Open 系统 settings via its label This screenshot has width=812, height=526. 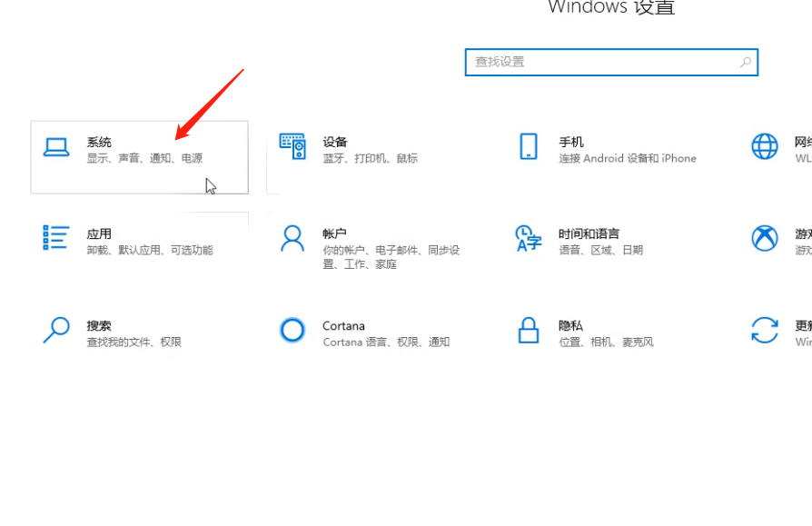coord(99,142)
